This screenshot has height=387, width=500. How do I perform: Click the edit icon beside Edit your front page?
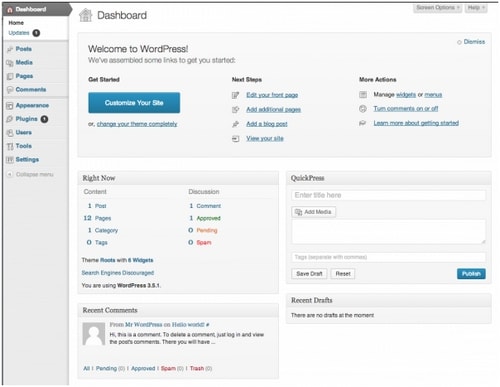point(236,95)
